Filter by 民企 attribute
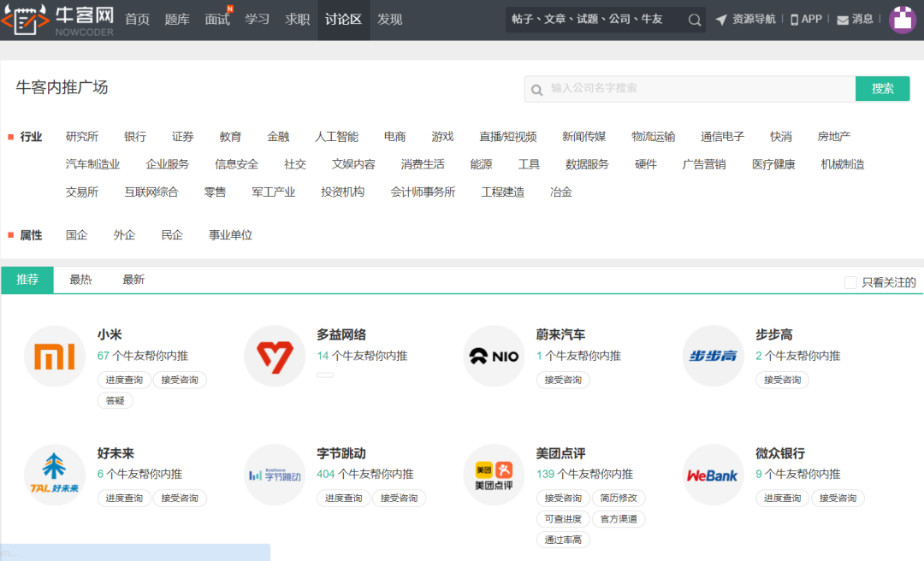Image resolution: width=924 pixels, height=561 pixels. [172, 235]
